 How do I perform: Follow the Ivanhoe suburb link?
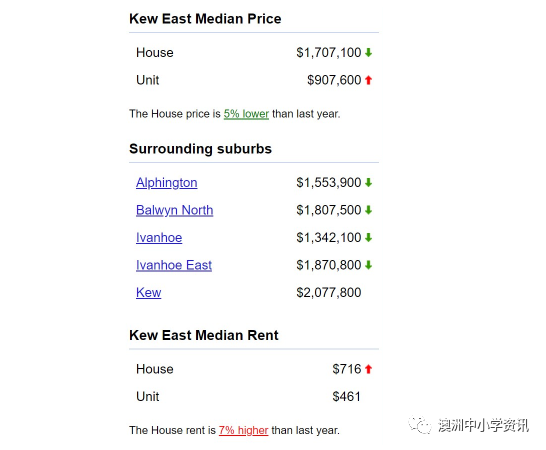(x=159, y=238)
